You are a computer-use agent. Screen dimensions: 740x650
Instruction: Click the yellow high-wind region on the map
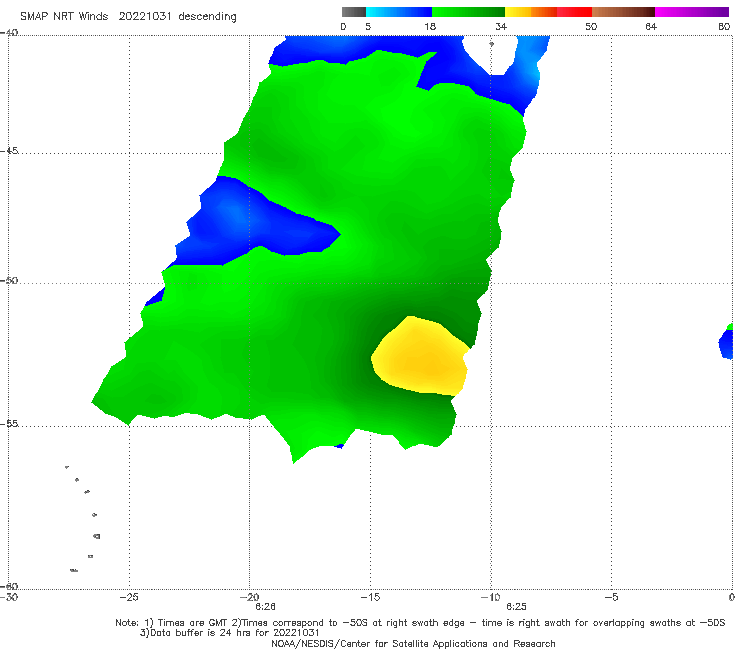coord(420,356)
